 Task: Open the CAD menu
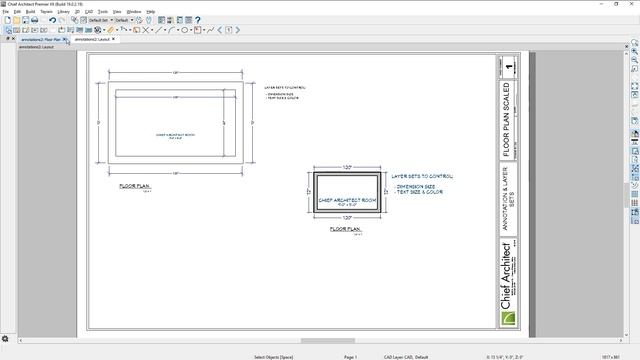89,12
